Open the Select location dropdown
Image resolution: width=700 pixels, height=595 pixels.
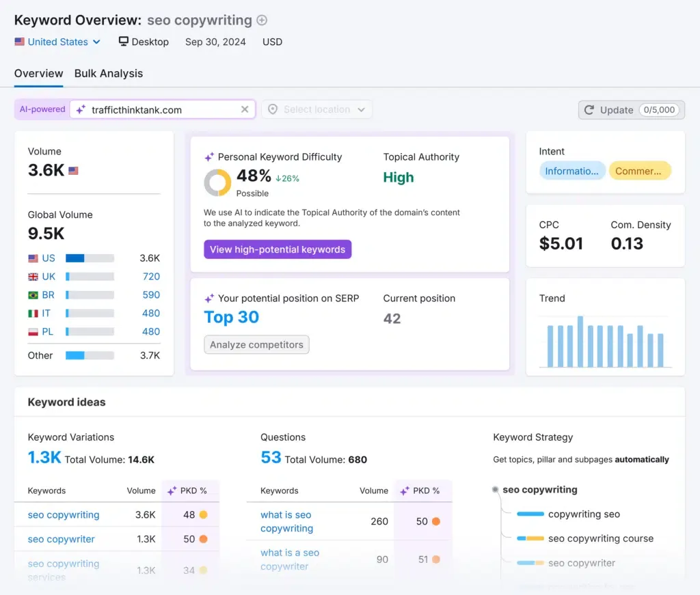point(317,109)
